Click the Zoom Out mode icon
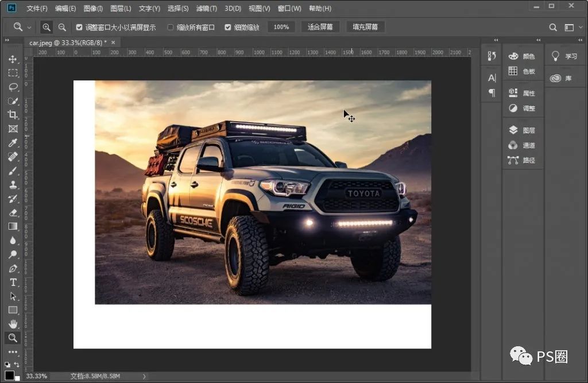Viewport: 588px width, 383px height. 62,27
